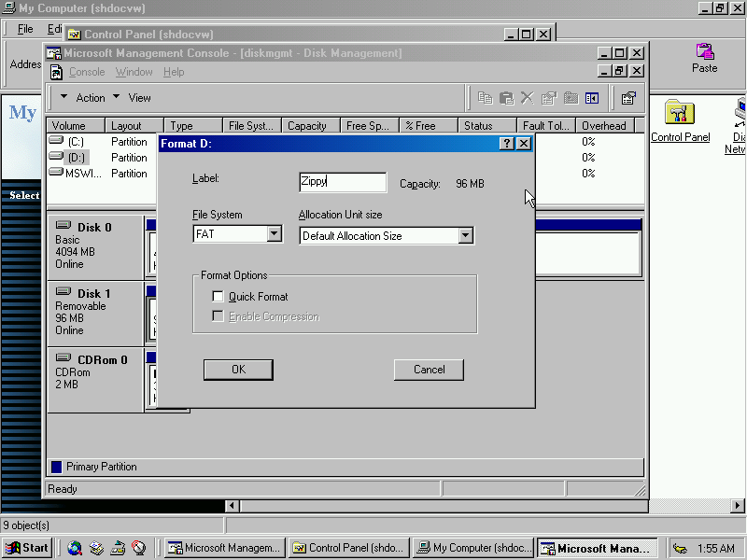Screen dimensions: 747x560
Task: Select the (C:) volume in the list
Action: point(75,142)
